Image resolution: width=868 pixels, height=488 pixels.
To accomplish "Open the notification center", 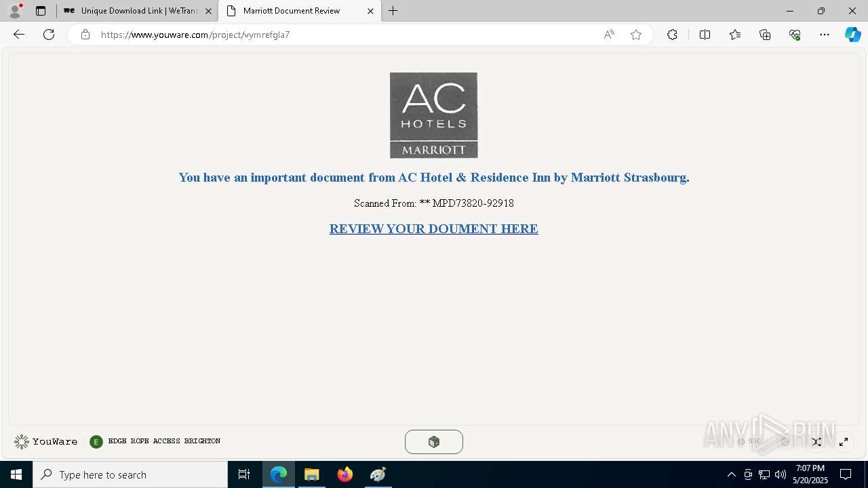I will tap(846, 474).
